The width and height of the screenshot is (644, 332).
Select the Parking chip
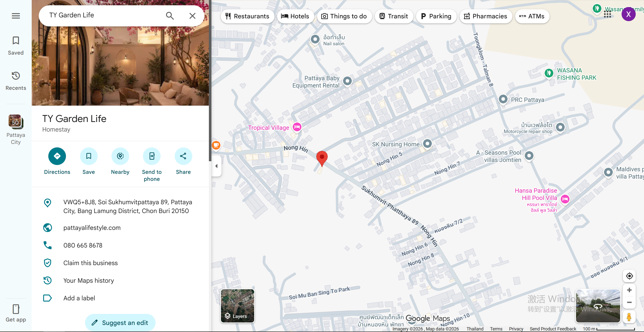[436, 16]
